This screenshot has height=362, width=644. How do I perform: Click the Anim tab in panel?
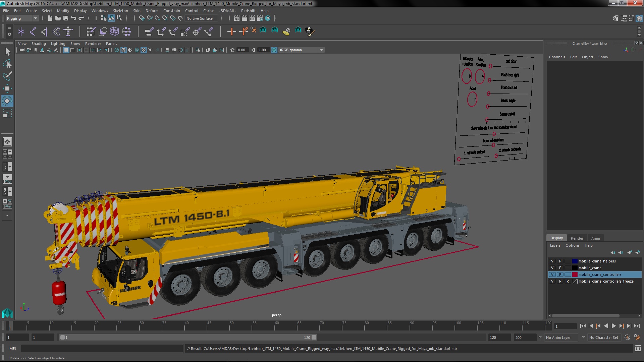(595, 238)
